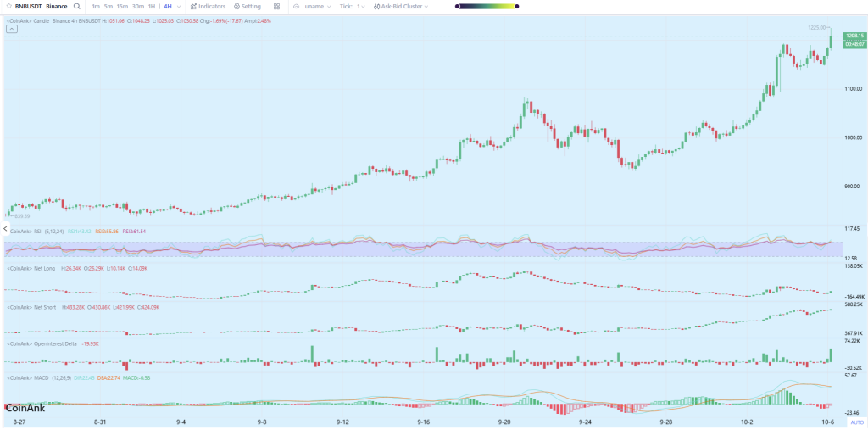The image size is (868, 430).
Task: Expand the Ask-Bid Cluster dropdown arrow
Action: point(425,6)
